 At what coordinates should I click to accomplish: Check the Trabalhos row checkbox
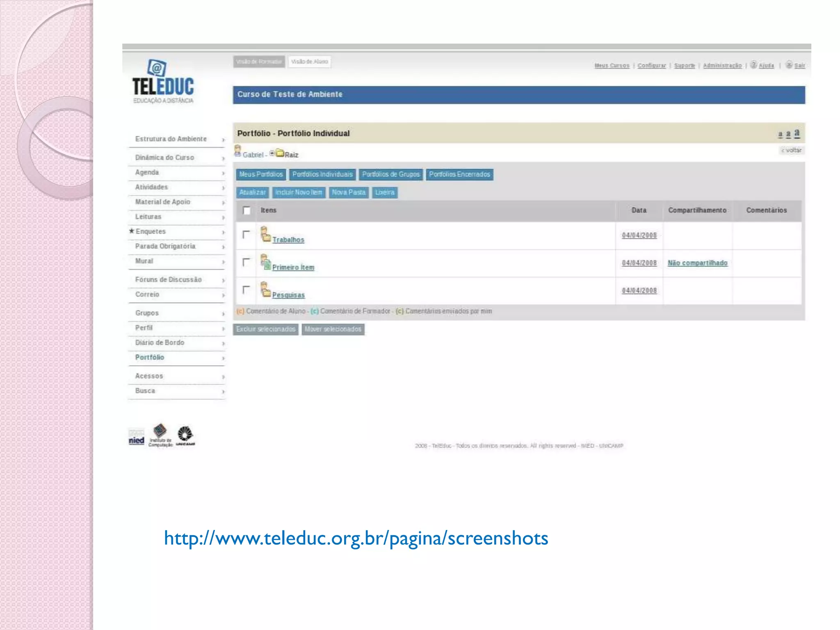click(246, 234)
